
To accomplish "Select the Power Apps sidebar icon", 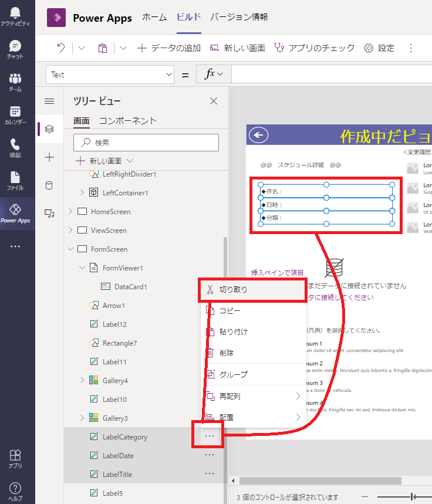I will [15, 213].
